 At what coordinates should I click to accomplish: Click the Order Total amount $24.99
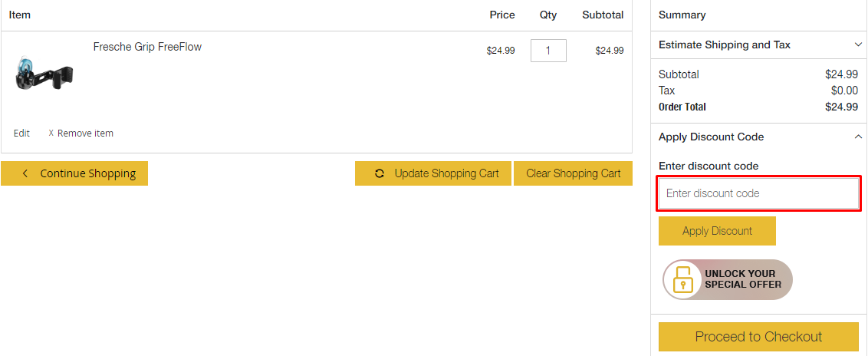[x=841, y=107]
